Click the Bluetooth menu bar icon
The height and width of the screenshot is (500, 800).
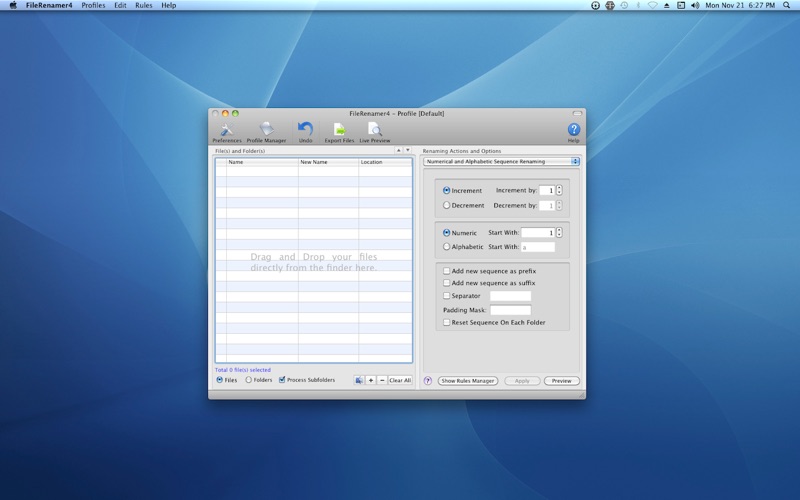[x=638, y=5]
